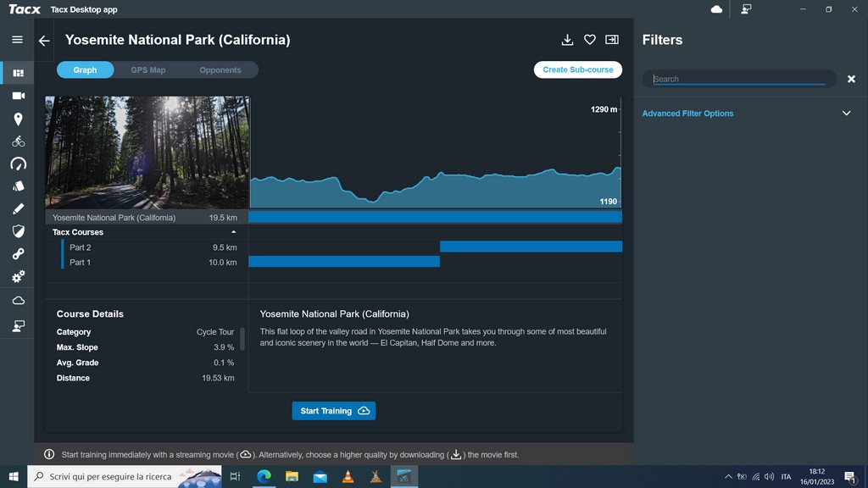Mark the course as favorite with the heart icon
This screenshot has width=868, height=488.
pyautogui.click(x=590, y=40)
